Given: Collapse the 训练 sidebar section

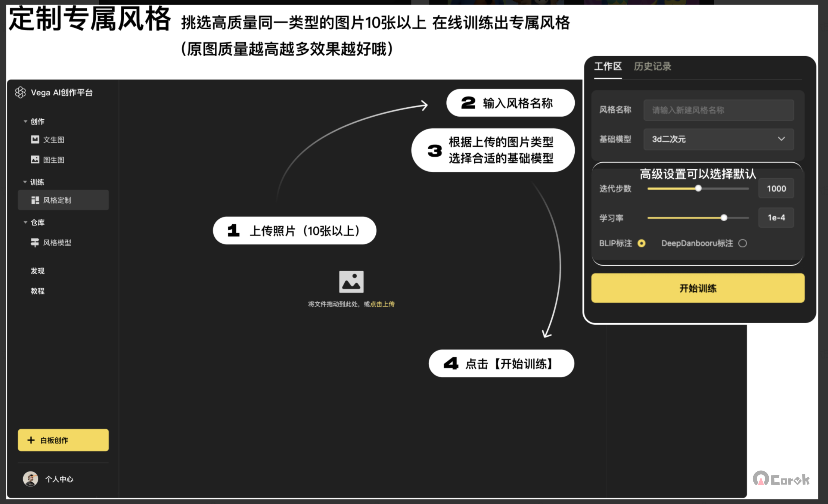Looking at the screenshot, I should (25, 182).
